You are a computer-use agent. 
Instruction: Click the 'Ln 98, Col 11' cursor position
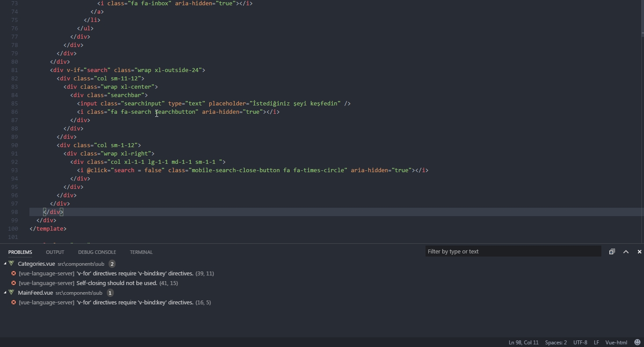click(524, 343)
